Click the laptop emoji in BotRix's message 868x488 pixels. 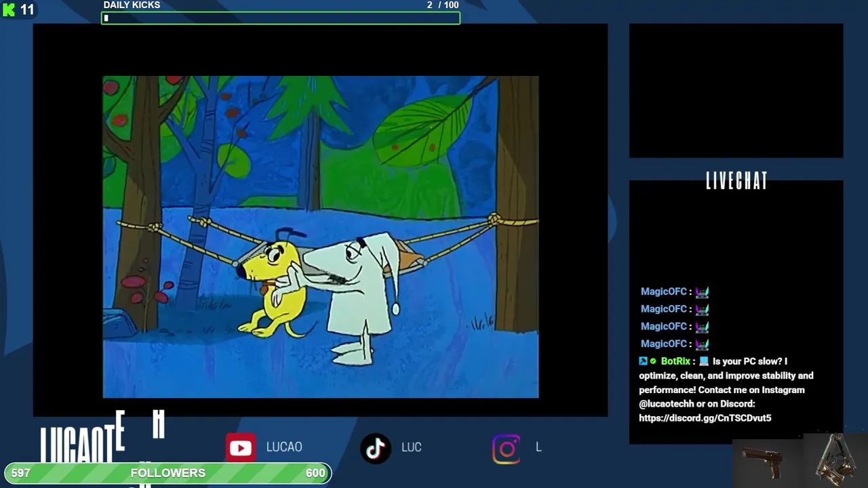point(704,361)
